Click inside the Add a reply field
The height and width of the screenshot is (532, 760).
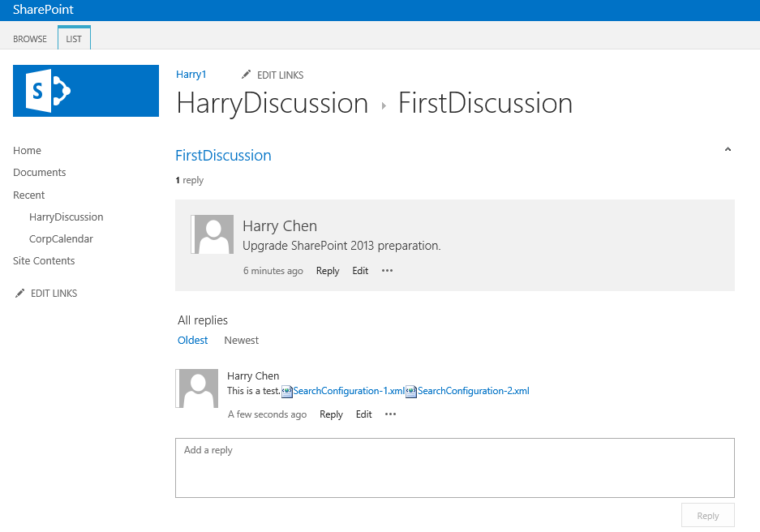click(454, 467)
